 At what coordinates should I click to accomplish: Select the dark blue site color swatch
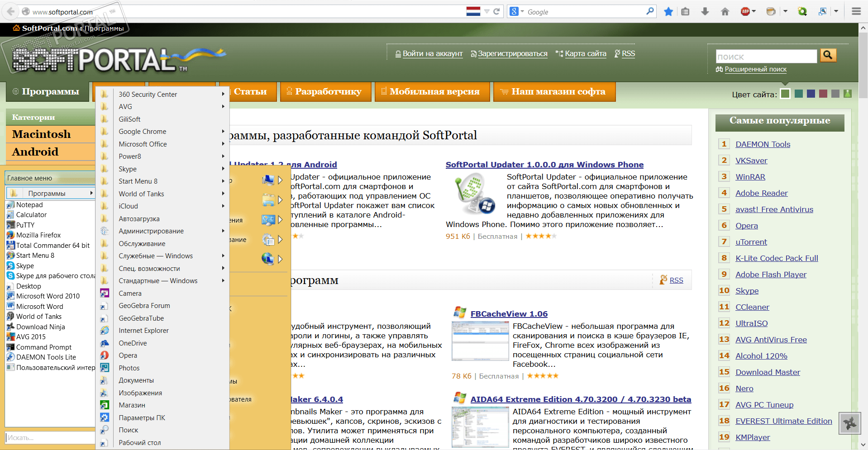(811, 94)
